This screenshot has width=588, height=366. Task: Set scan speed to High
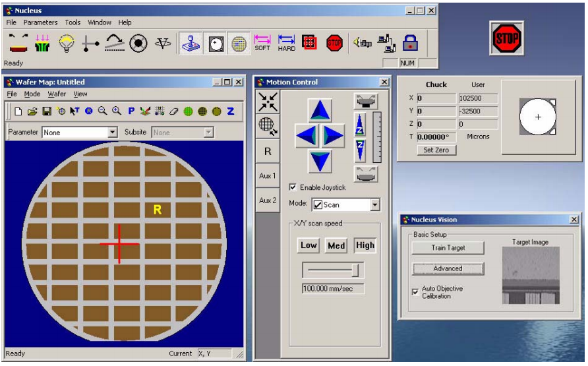click(x=365, y=245)
